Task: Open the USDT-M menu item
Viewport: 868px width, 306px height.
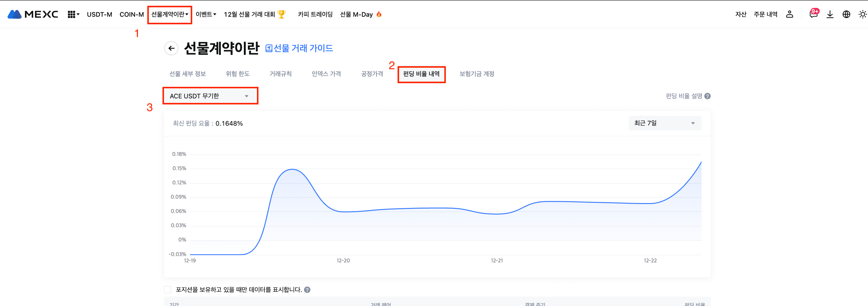Action: [x=99, y=15]
